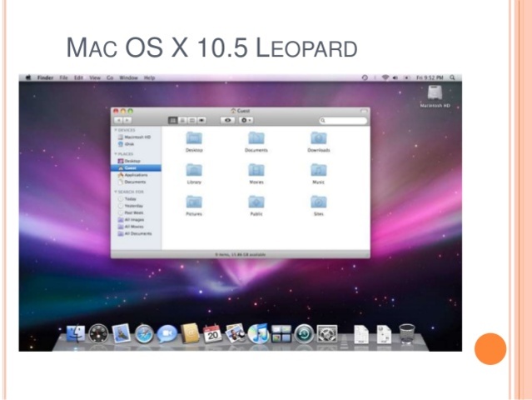Open the Window menu
532x400 pixels.
pyautogui.click(x=128, y=77)
